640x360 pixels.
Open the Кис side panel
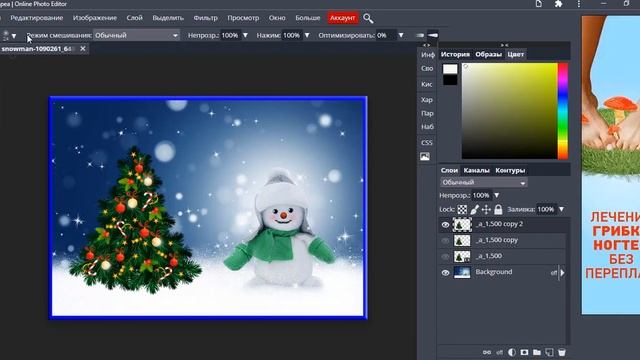click(427, 84)
